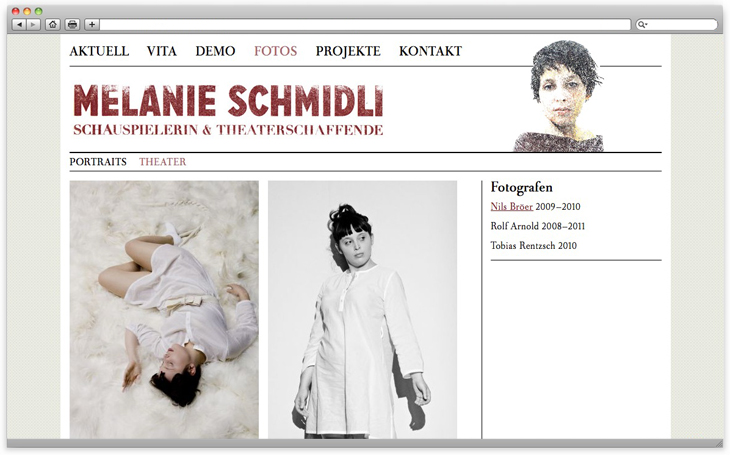This screenshot has height=455, width=730.
Task: Click the browser forward arrow button
Action: click(x=34, y=24)
